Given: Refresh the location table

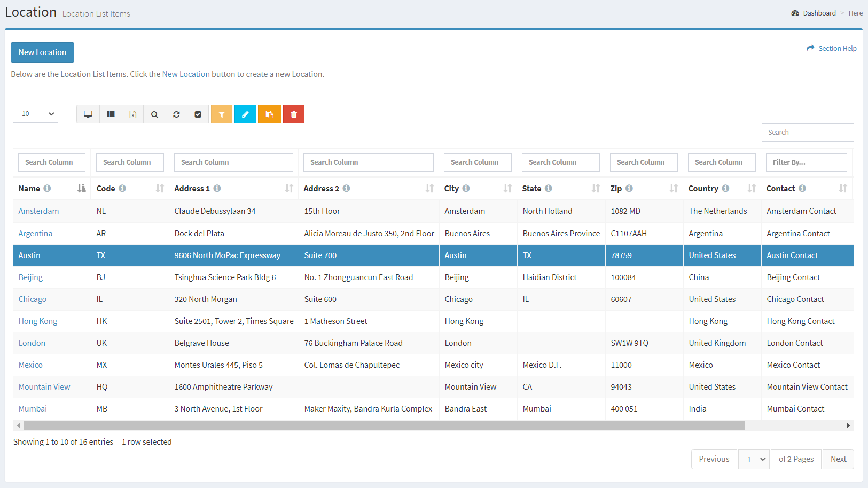Looking at the screenshot, I should point(176,114).
